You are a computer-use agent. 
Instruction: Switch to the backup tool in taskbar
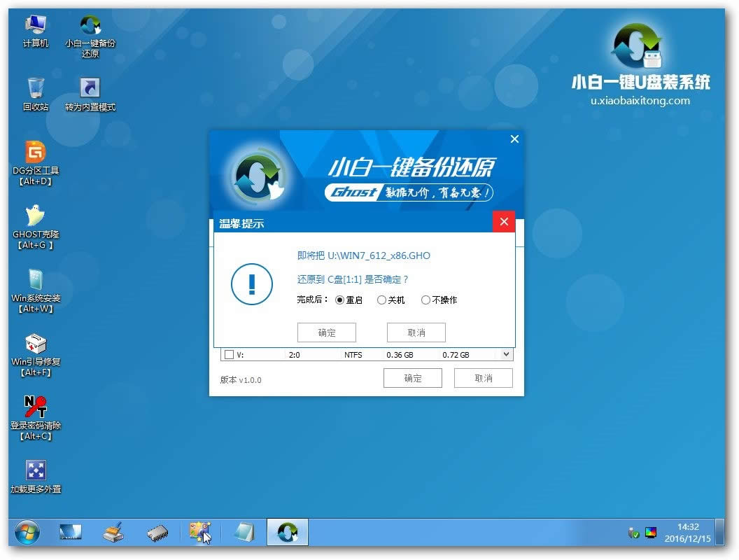click(x=287, y=532)
